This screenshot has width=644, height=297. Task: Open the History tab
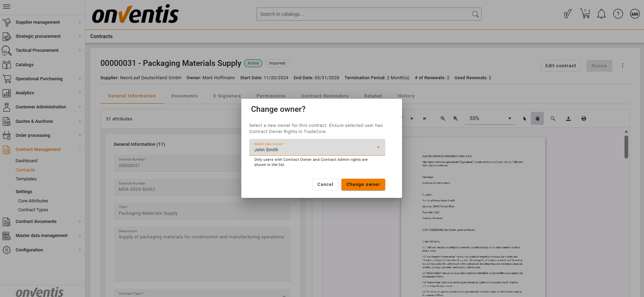pos(406,96)
